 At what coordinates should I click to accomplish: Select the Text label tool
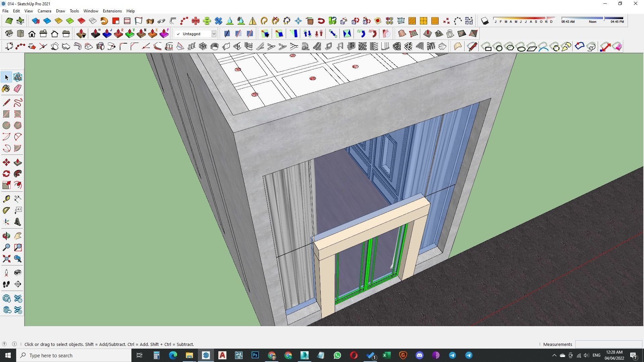18,210
